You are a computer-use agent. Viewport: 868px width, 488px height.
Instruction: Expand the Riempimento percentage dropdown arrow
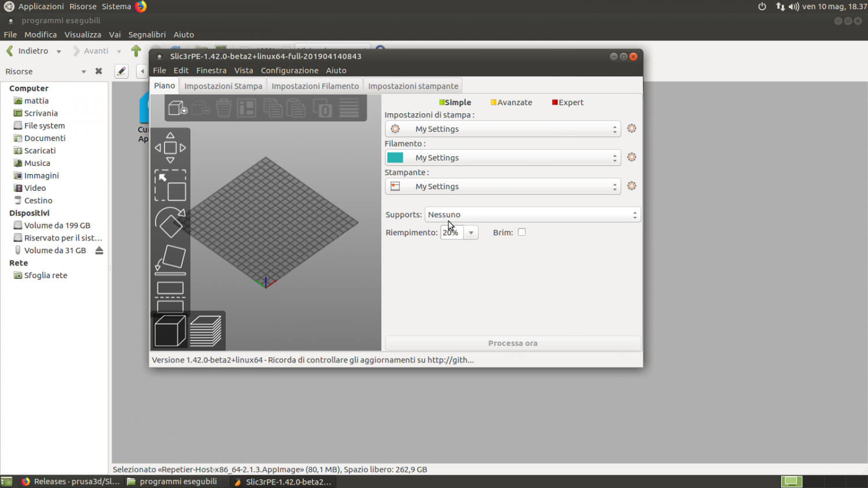click(471, 233)
